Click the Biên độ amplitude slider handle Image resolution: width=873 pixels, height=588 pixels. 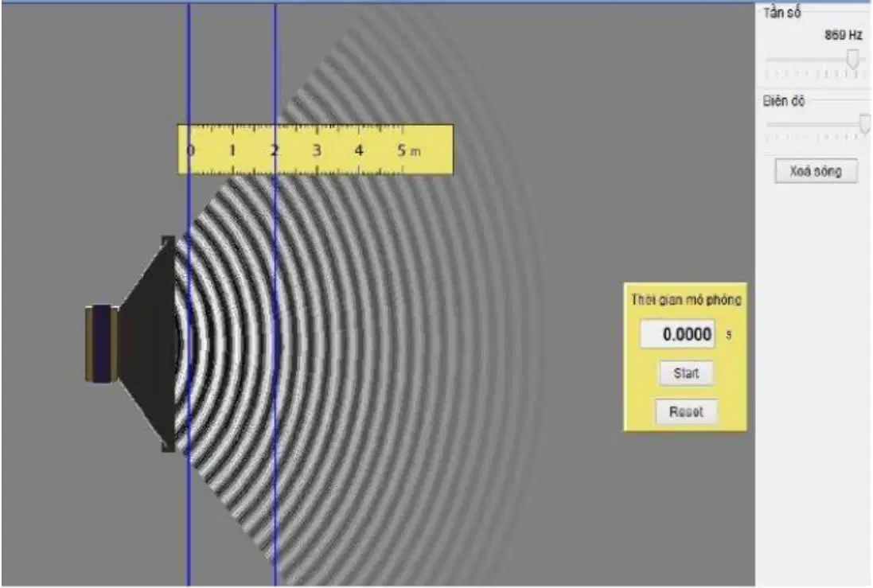[865, 123]
